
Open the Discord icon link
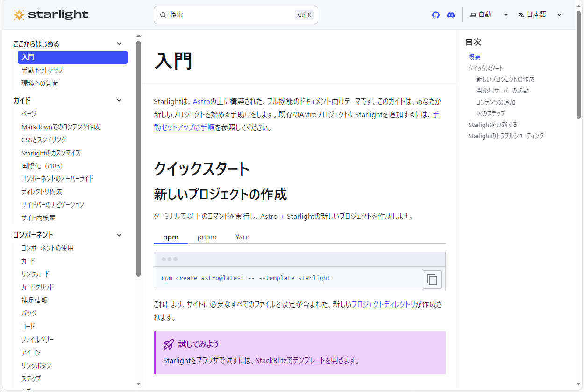coord(451,15)
